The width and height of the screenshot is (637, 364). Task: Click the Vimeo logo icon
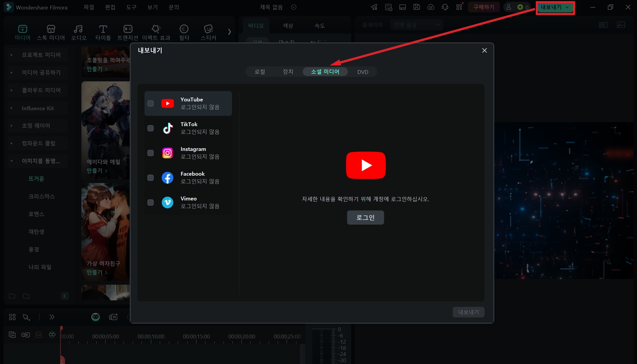pyautogui.click(x=168, y=202)
